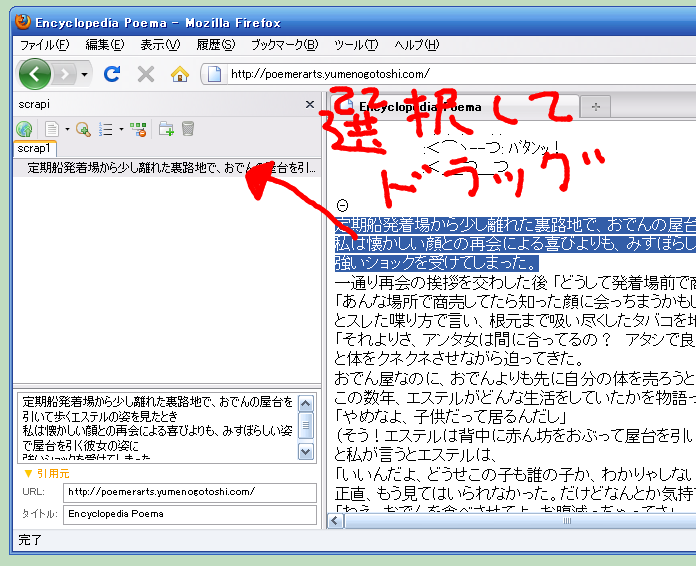Click the magnifier-plus search icon in scrapi
This screenshot has width=696, height=566.
[83, 129]
